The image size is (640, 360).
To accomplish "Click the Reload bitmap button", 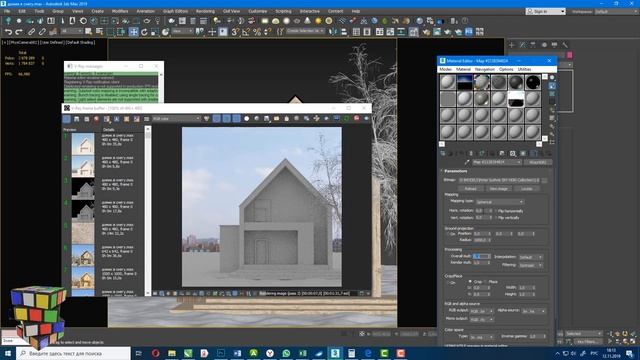I will click(x=471, y=189).
